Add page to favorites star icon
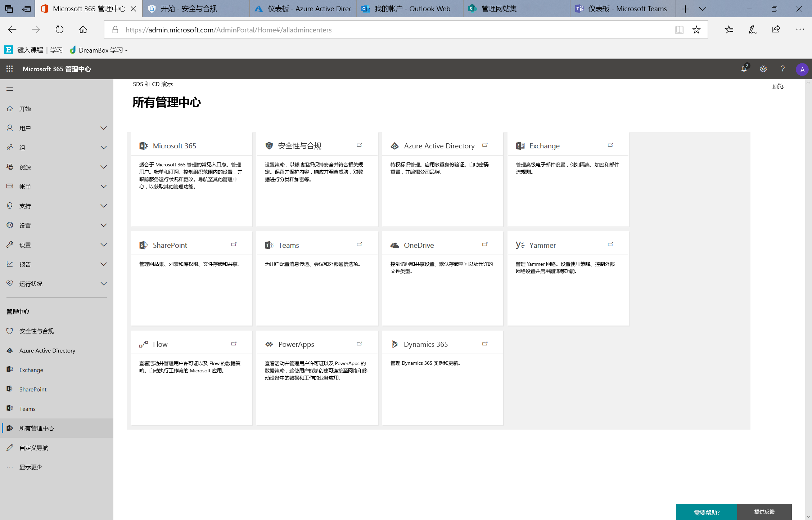This screenshot has width=812, height=520. pyautogui.click(x=696, y=30)
